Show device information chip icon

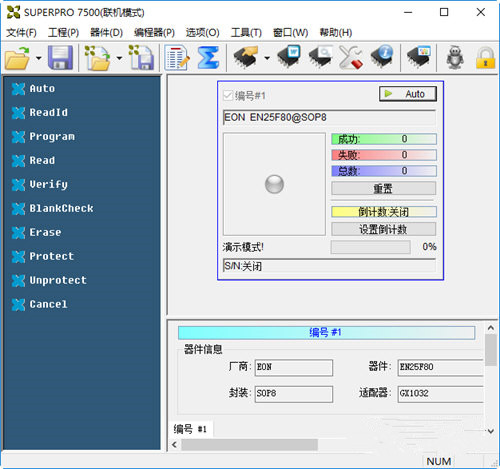382,57
